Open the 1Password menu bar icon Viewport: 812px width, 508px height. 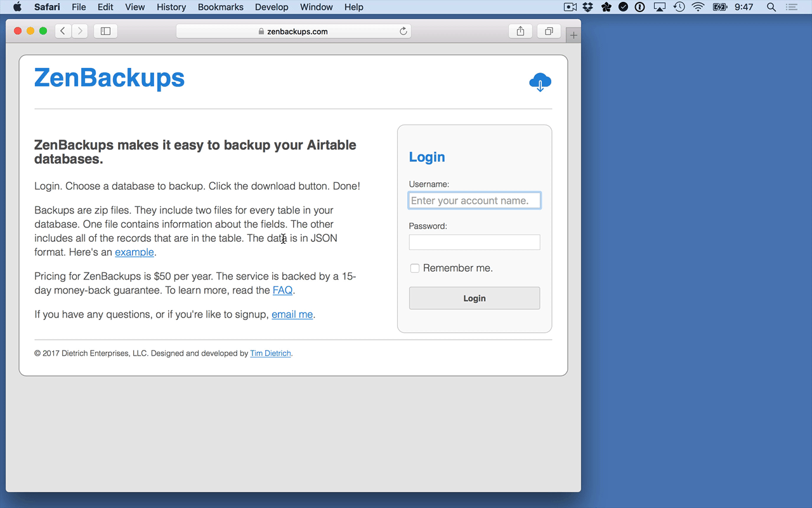(641, 7)
